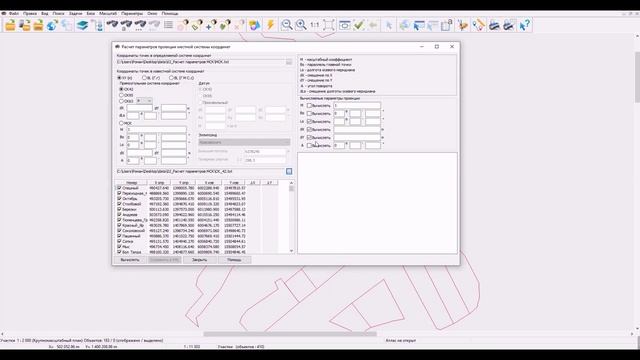The height and width of the screenshot is (360, 640).
Task: Open the Поиск menu
Action: point(58,13)
